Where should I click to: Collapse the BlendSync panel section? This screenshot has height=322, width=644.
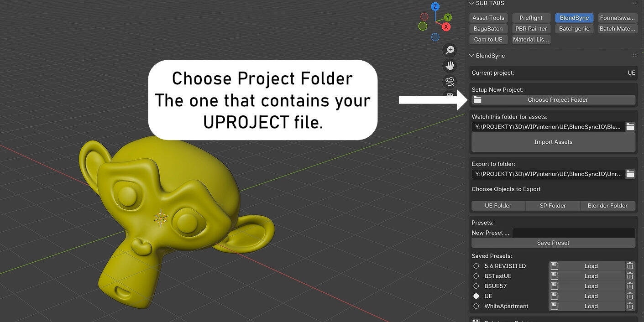point(472,56)
